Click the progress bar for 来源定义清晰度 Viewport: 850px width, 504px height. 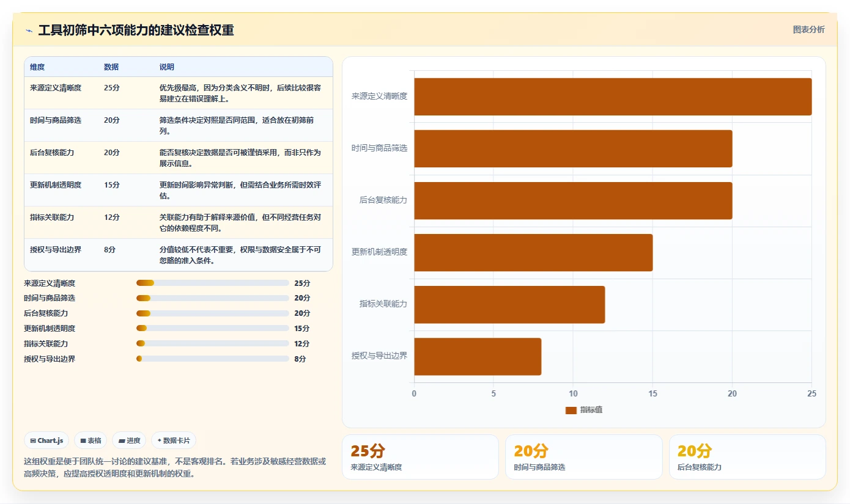tap(212, 283)
